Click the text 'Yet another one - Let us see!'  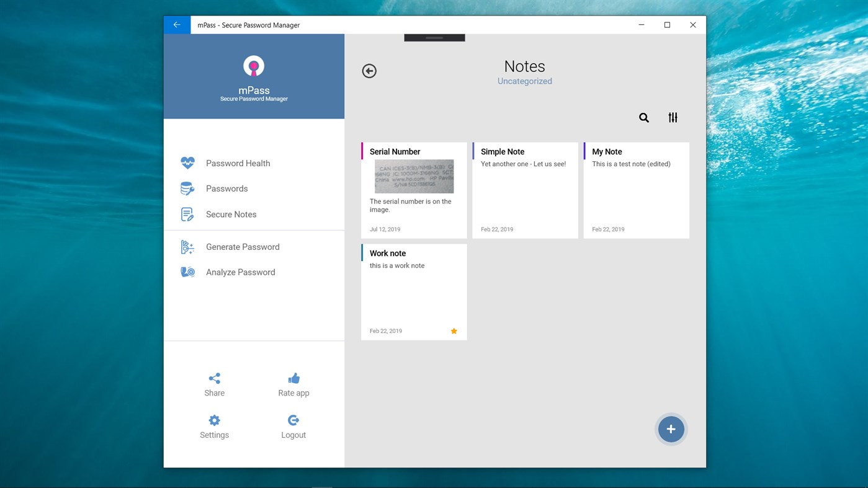click(524, 164)
